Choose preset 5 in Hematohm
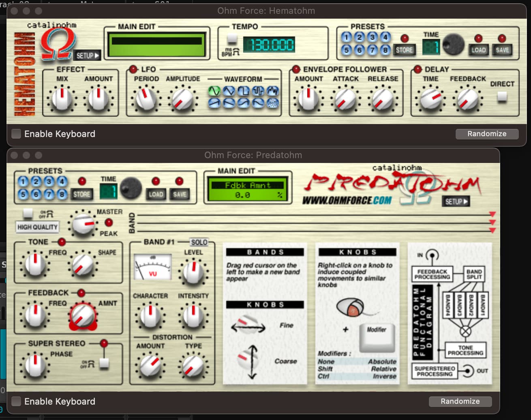This screenshot has width=531, height=420. 346,50
